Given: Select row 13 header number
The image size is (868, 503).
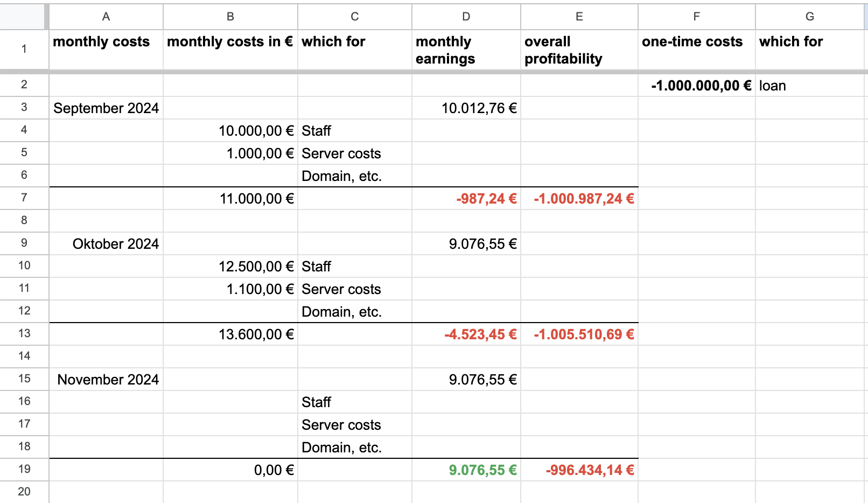Looking at the screenshot, I should [x=24, y=333].
